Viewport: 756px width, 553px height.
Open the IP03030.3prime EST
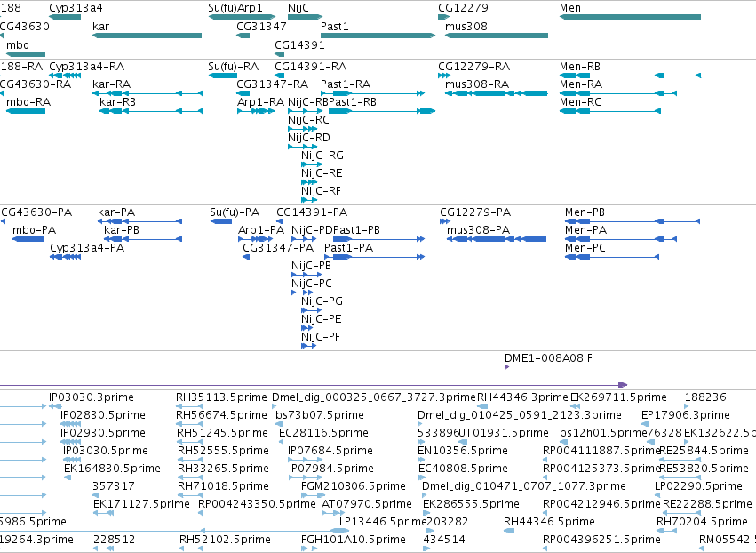coord(55,406)
